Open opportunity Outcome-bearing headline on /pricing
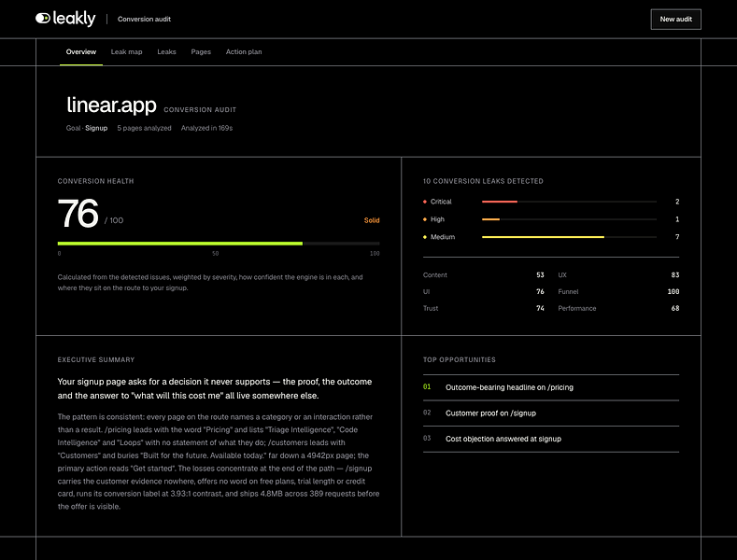Image resolution: width=737 pixels, height=560 pixels. 551,387
